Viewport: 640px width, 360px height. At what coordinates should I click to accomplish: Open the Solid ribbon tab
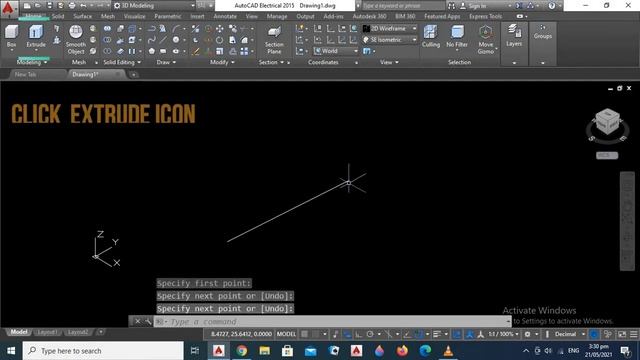coord(58,16)
